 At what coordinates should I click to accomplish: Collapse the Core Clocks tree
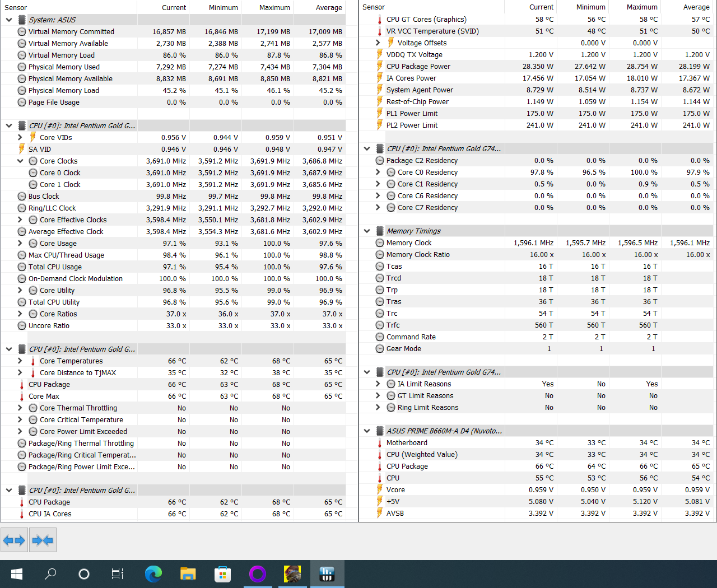20,161
